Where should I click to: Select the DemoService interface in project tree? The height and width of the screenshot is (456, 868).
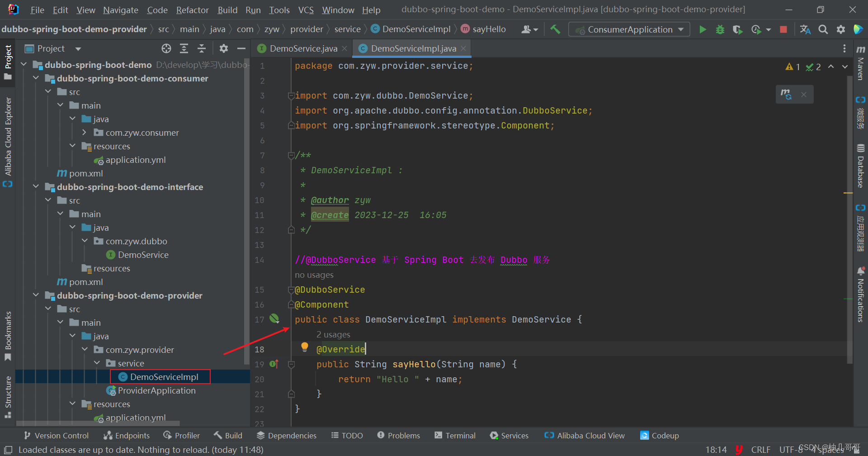click(x=137, y=255)
